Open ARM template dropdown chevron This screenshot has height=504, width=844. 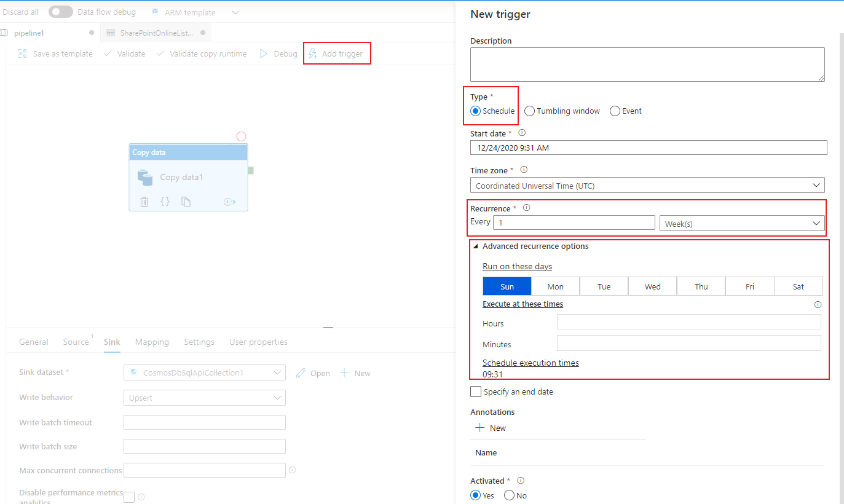tap(235, 12)
